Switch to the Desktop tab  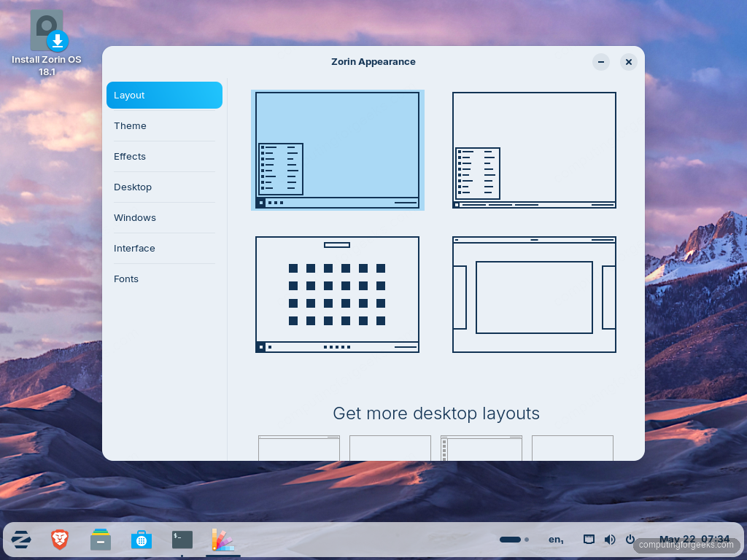(x=164, y=187)
